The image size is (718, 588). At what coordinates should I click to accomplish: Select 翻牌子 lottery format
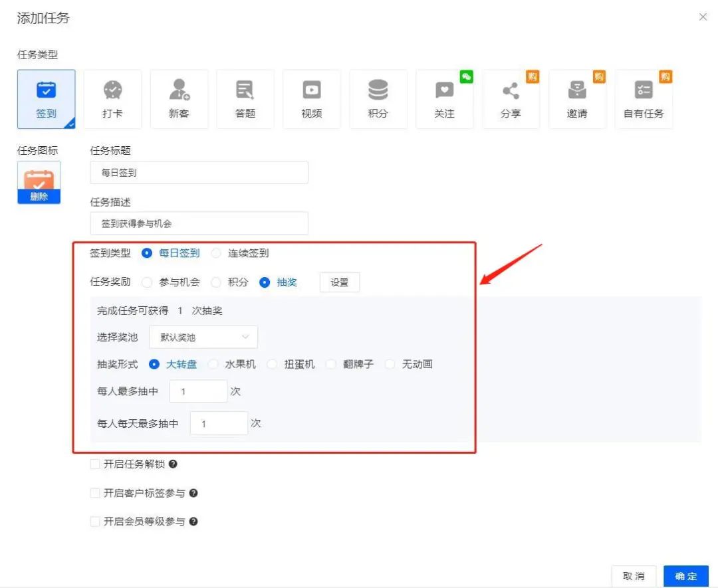[331, 364]
